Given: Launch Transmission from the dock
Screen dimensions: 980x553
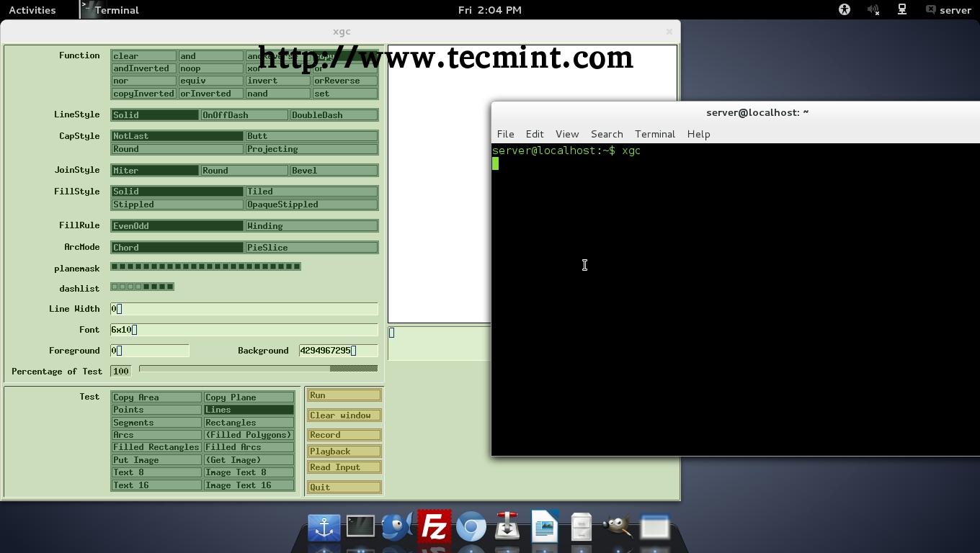Looking at the screenshot, I should [507, 526].
